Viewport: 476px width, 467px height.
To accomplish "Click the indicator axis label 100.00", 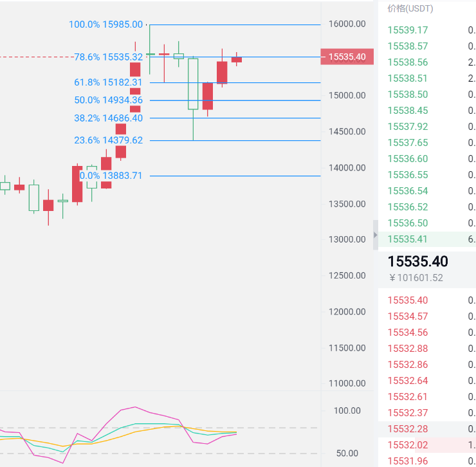I will click(x=347, y=410).
